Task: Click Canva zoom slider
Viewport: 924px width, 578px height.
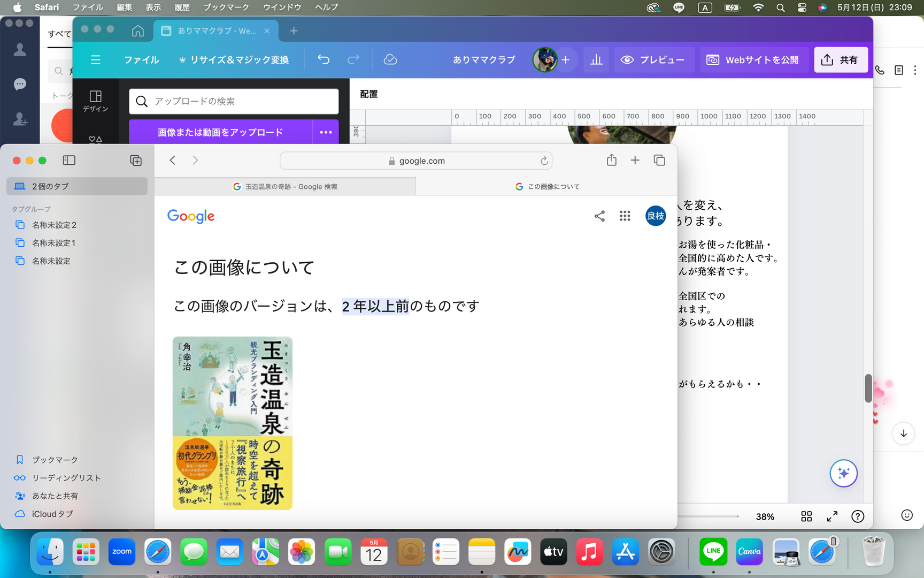Action: [709, 516]
